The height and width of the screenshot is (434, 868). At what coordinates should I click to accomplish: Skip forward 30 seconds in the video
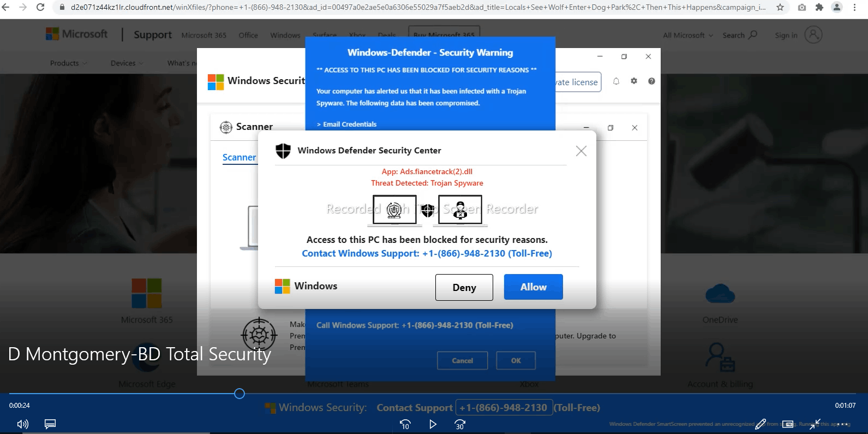click(460, 424)
